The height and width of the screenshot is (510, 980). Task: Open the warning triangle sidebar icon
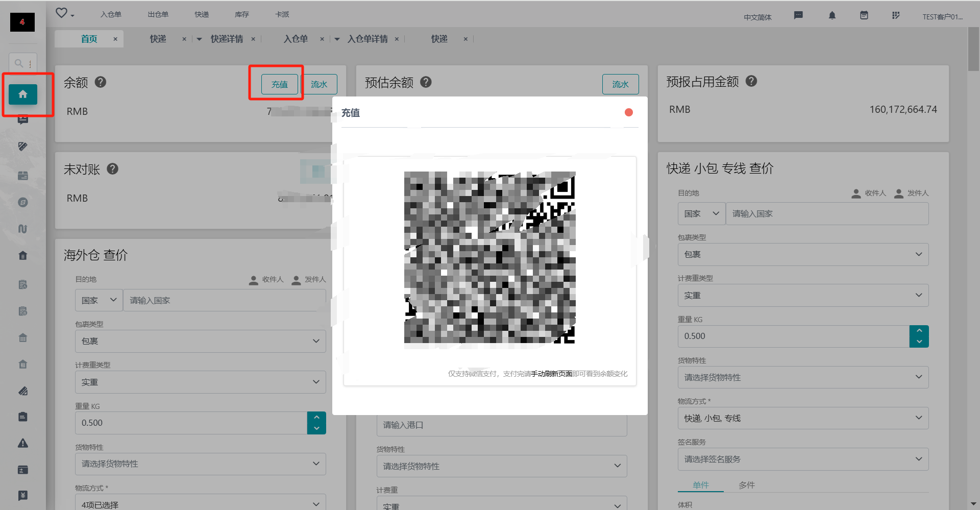click(23, 443)
